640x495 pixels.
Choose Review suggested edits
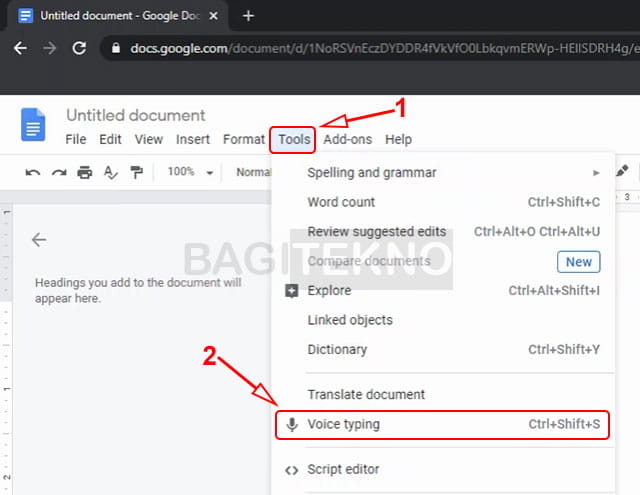click(443, 232)
